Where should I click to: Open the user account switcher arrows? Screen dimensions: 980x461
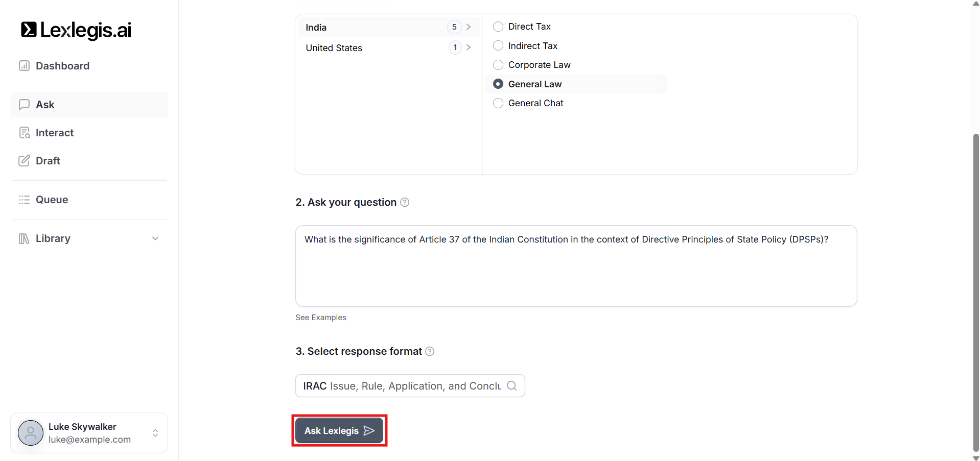[x=155, y=433]
